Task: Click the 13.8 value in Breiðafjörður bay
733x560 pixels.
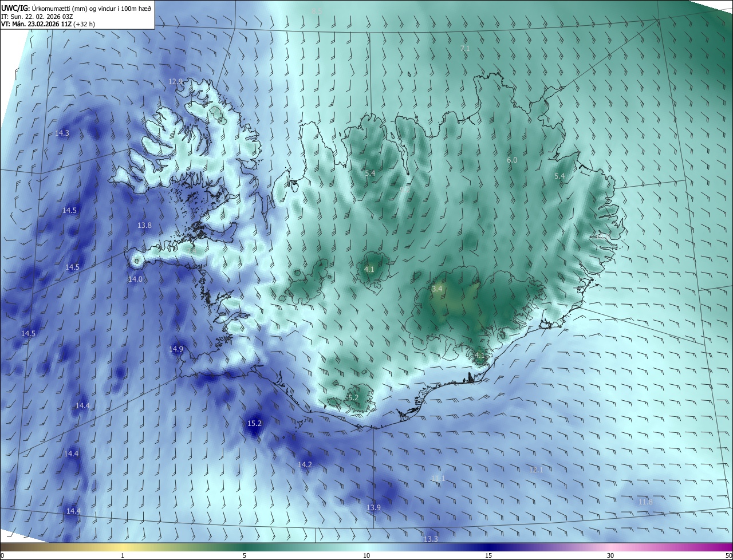Action: point(144,226)
